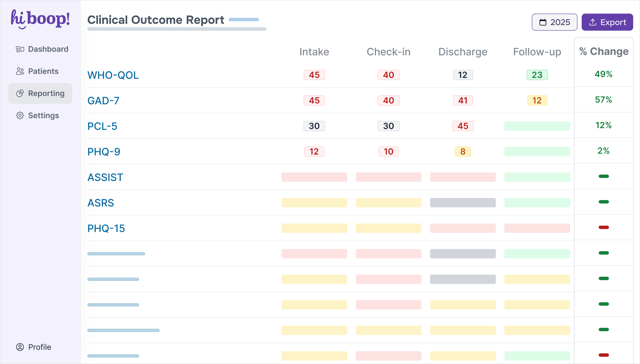Click the calendar icon beside 2025
Image resolution: width=640 pixels, height=364 pixels.
[543, 22]
